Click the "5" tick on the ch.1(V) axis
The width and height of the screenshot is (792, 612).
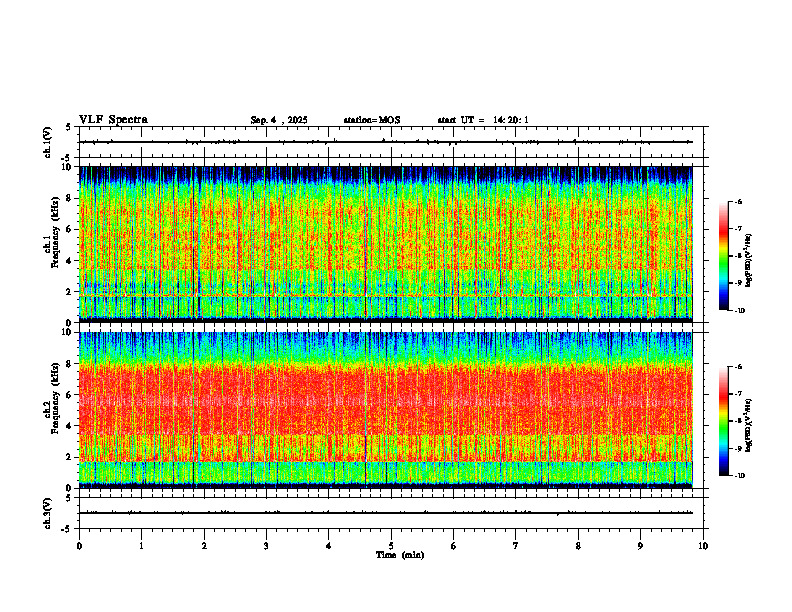[x=69, y=127]
